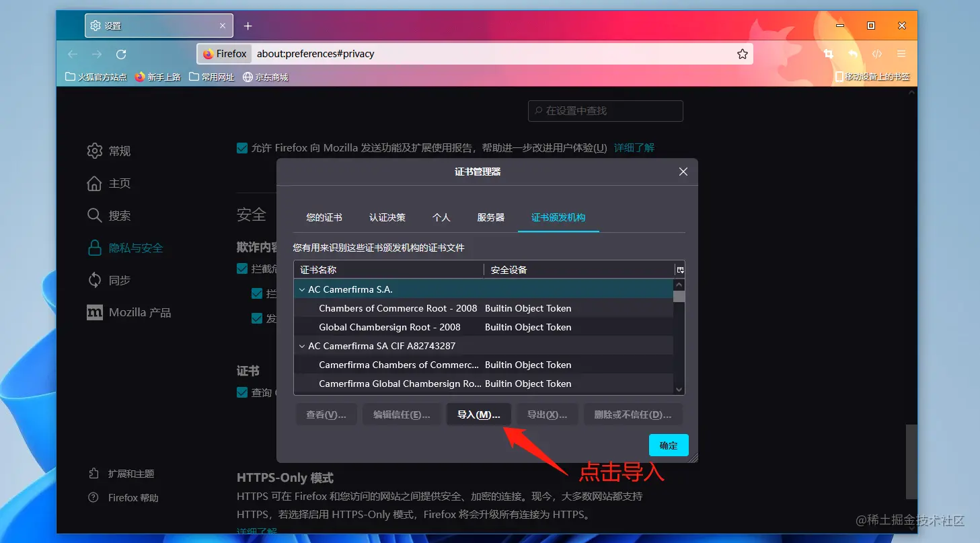Confirm with the 确定 button
Screen dimensions: 980x543
[x=669, y=445]
